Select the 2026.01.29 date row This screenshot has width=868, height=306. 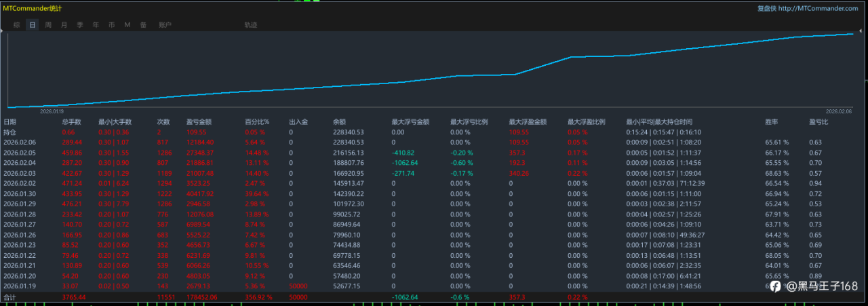pos(20,204)
